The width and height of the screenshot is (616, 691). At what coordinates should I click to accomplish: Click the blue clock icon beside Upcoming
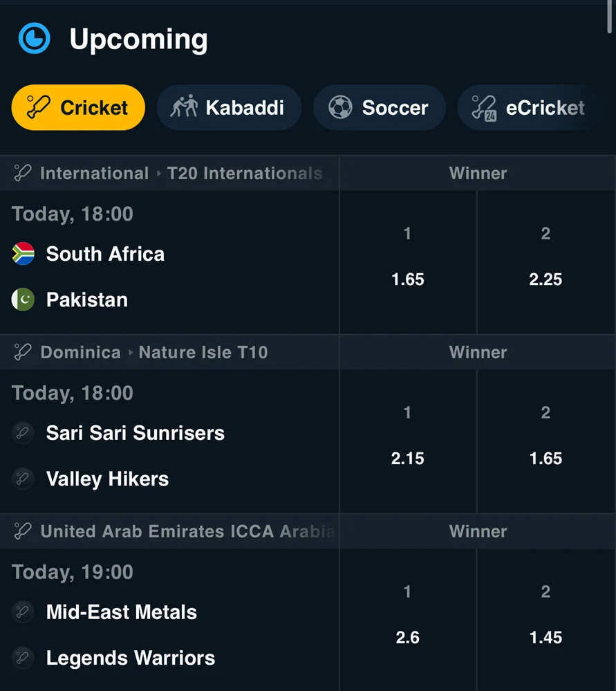pos(34,39)
